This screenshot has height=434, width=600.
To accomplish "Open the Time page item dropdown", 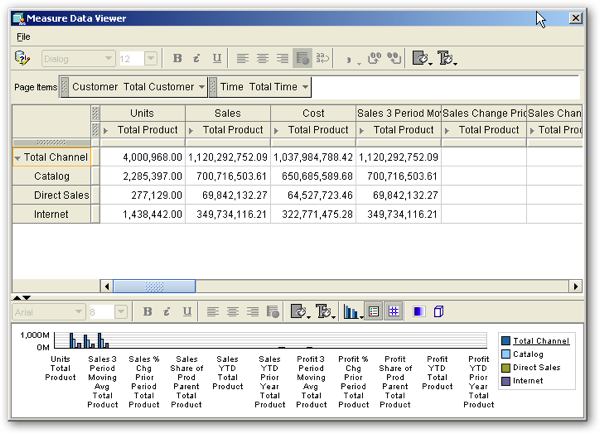I will pos(305,87).
